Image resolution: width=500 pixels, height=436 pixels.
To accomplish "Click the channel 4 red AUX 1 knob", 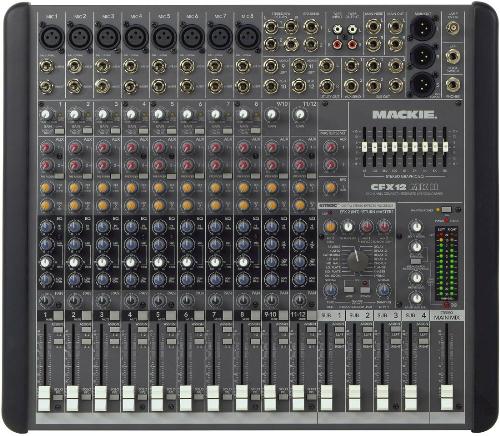I will click(x=131, y=147).
